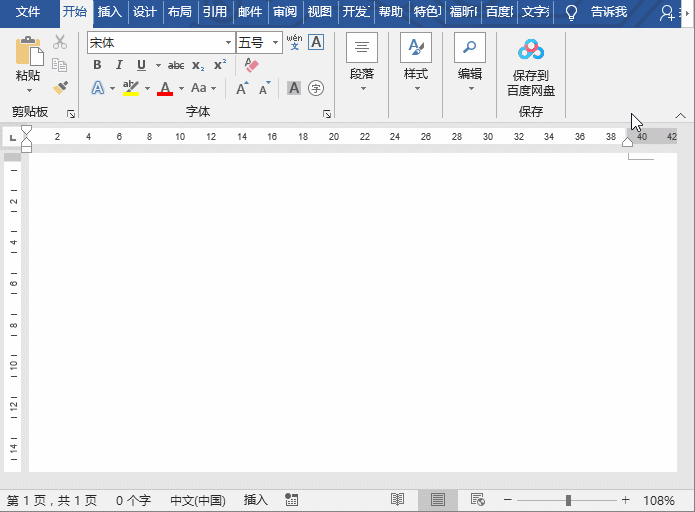Image resolution: width=695 pixels, height=512 pixels.
Task: Switch to the 帮助 tab
Action: tap(391, 12)
